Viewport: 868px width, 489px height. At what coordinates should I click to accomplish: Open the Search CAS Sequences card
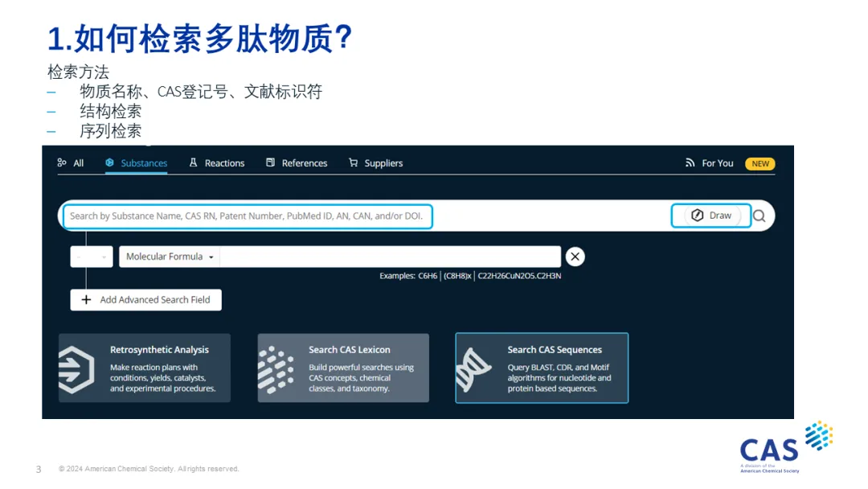coord(542,368)
